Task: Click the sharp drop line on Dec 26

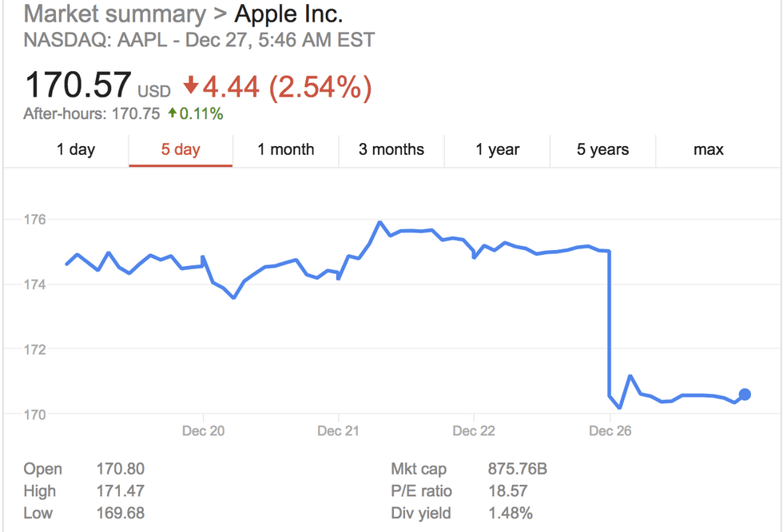Action: pyautogui.click(x=610, y=328)
